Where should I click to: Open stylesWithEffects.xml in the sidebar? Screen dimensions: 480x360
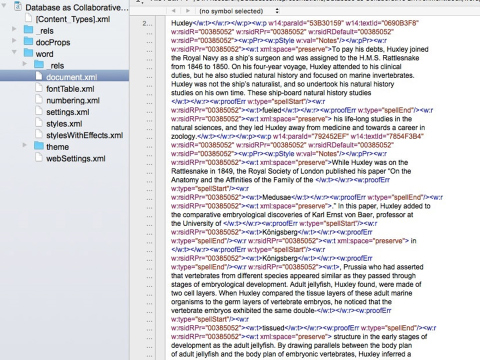[85, 135]
